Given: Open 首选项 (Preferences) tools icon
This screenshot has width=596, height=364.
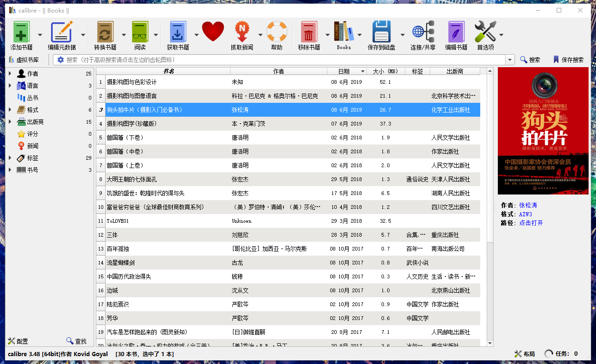Looking at the screenshot, I should coord(485,32).
